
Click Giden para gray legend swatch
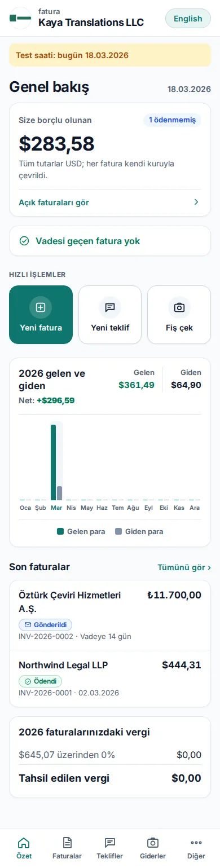(x=118, y=531)
